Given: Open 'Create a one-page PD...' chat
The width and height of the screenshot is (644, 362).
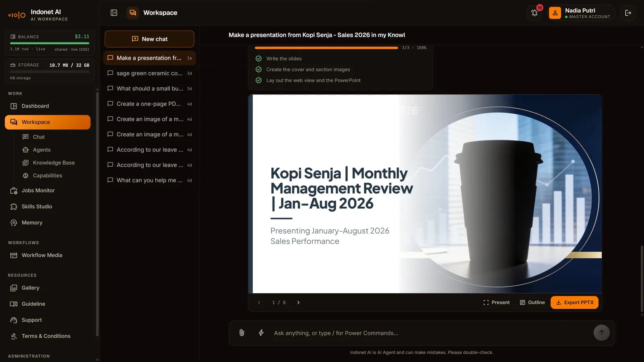Looking at the screenshot, I should (149, 104).
